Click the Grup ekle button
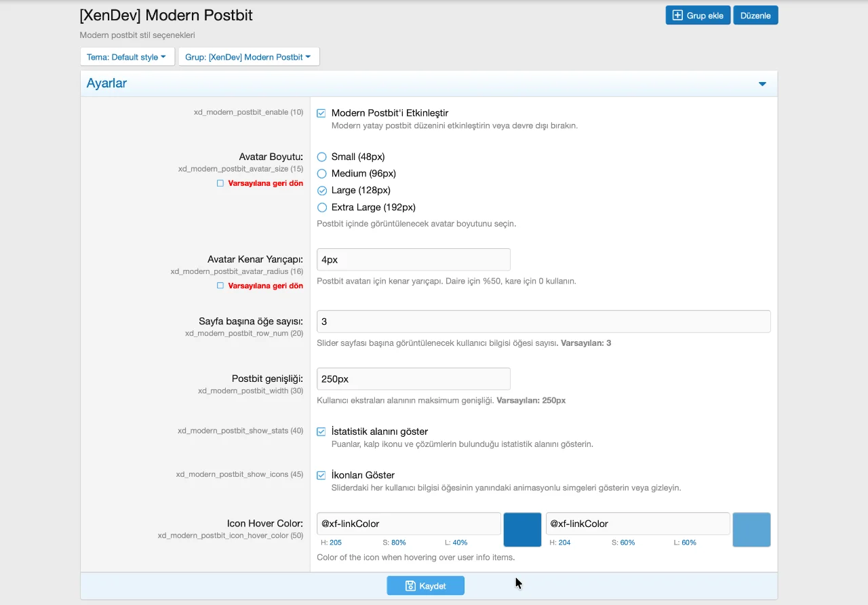Screen dimensions: 868x605 click(697, 16)
